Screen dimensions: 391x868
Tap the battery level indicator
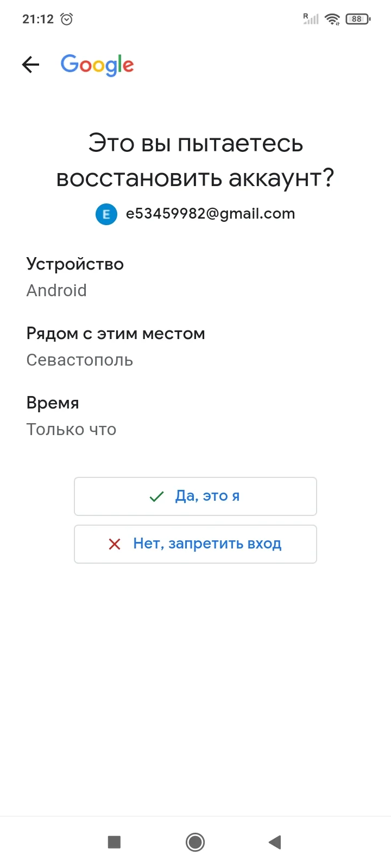point(357,19)
